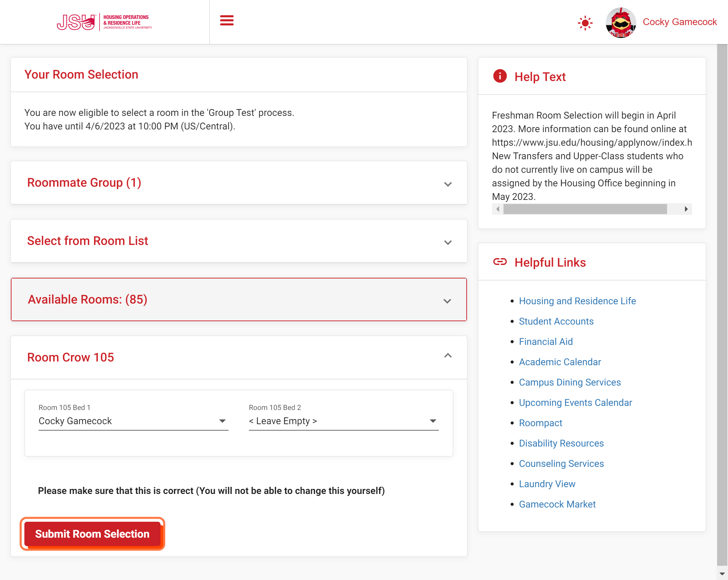Click the 'You have until 4/6/2023' deadline text

tap(130, 126)
